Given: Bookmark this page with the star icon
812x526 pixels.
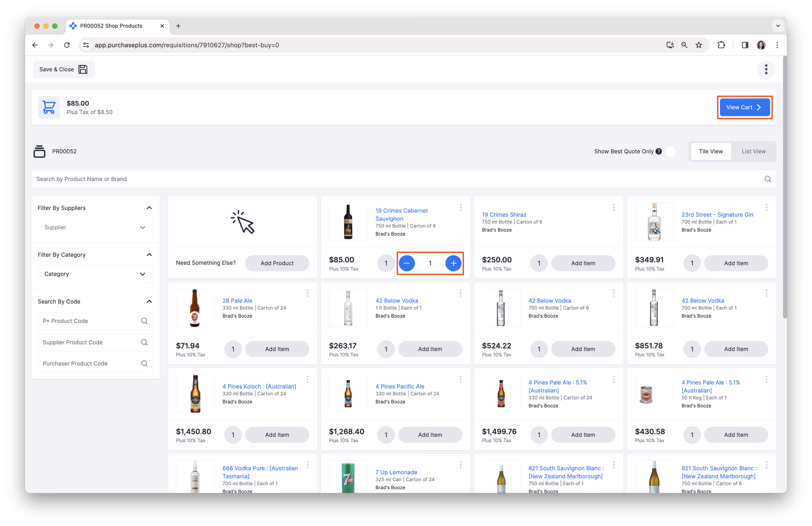Looking at the screenshot, I should pos(699,45).
